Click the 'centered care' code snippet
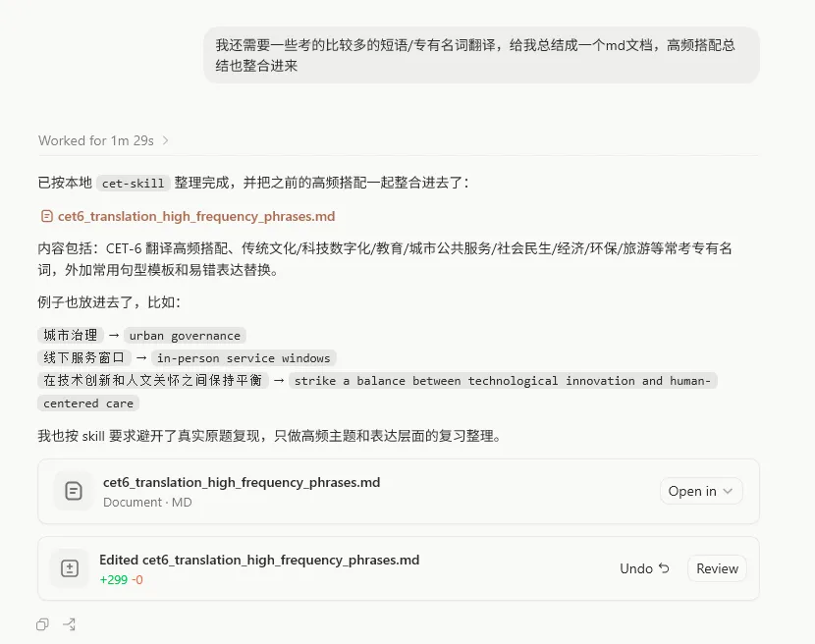This screenshot has width=815, height=644. tap(88, 403)
